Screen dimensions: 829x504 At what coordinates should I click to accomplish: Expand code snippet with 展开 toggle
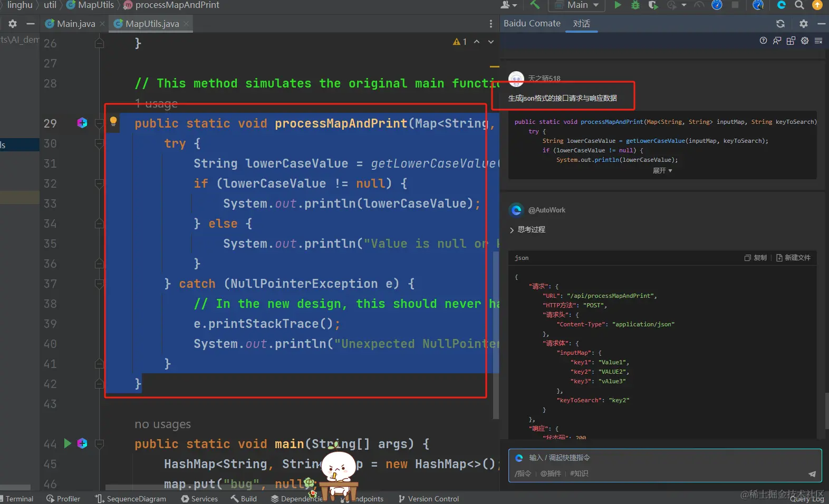662,170
